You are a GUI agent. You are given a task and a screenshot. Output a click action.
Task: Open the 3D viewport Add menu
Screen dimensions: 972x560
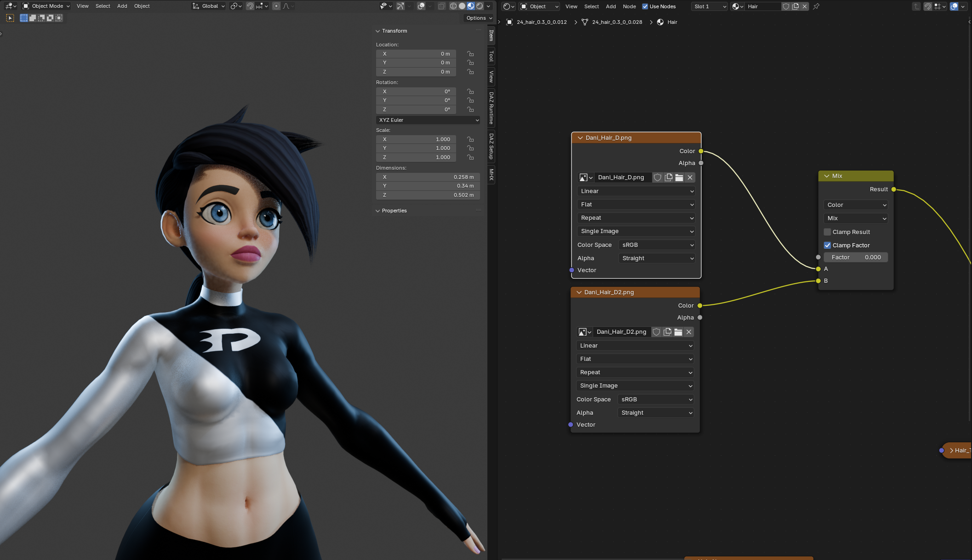[122, 6]
